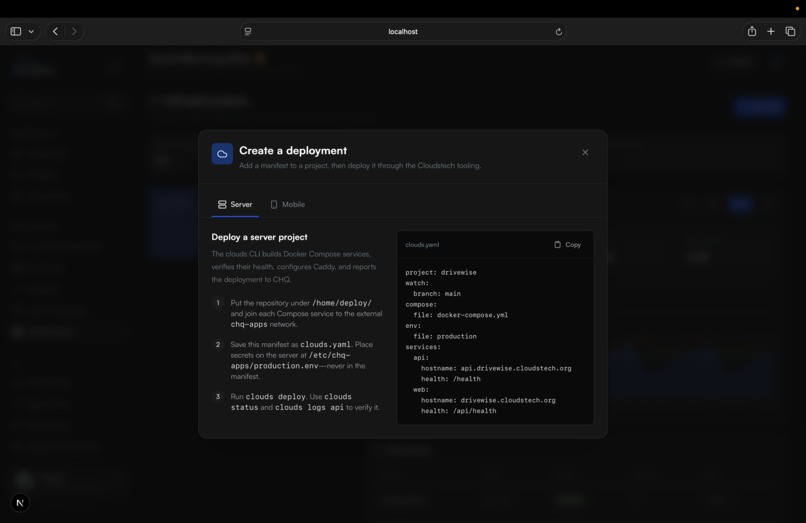Viewport: 806px width, 523px height.
Task: Click 'clouds deploy' command in step 3
Action: click(x=276, y=396)
